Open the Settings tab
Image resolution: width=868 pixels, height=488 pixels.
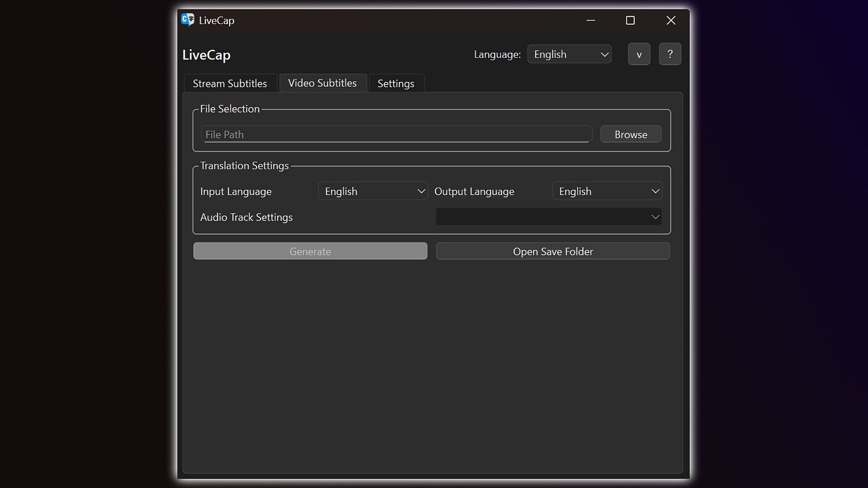point(396,84)
